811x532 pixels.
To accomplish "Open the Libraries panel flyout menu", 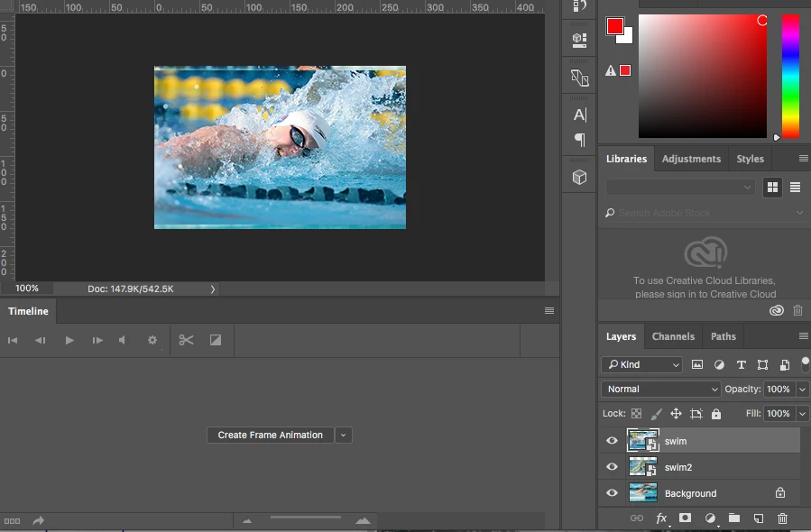I will click(x=803, y=158).
